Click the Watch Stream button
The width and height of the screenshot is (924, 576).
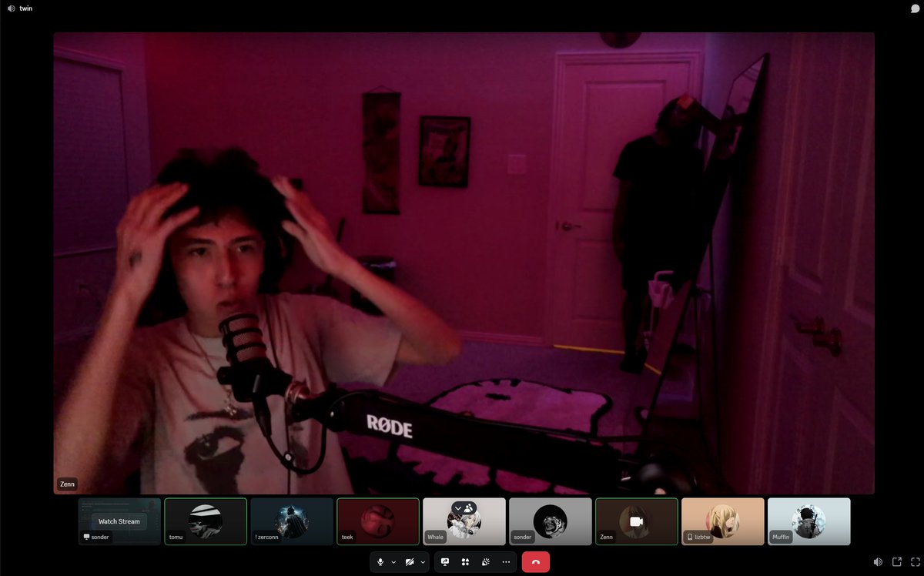pos(119,521)
